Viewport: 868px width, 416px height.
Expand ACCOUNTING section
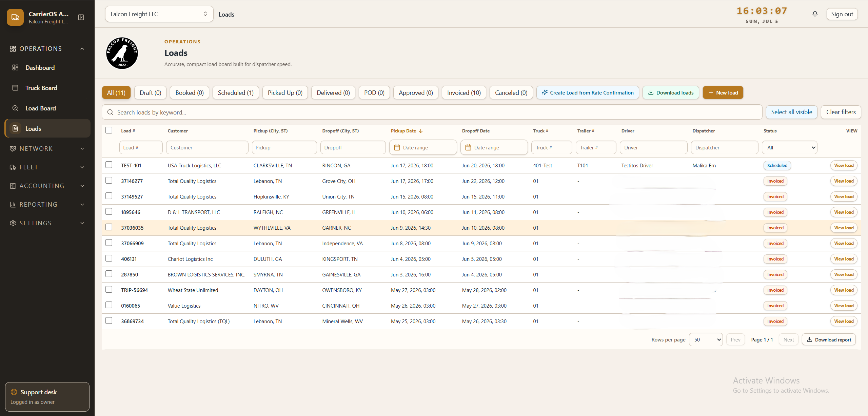point(47,186)
